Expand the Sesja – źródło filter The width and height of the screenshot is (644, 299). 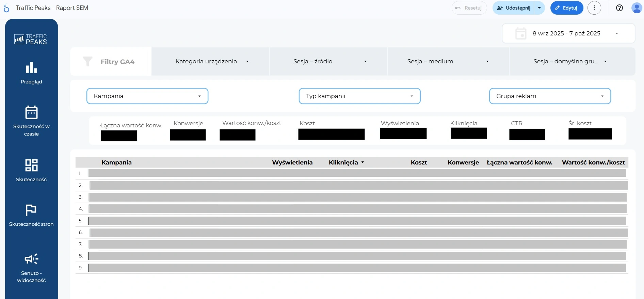point(328,61)
